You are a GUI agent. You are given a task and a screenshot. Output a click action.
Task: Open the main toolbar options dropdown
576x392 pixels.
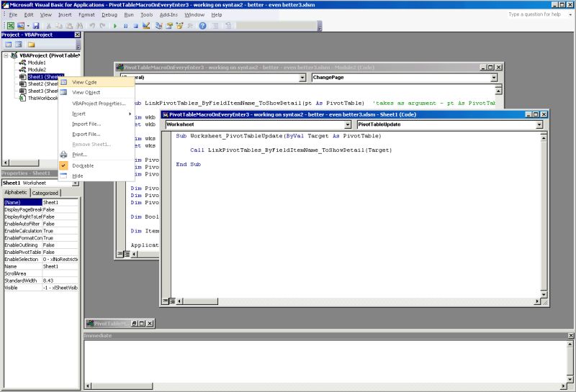coord(320,27)
